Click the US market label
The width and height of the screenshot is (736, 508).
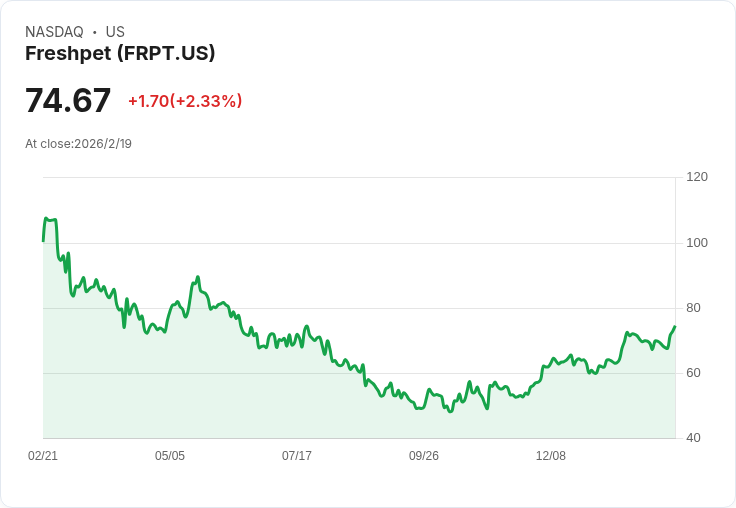[x=115, y=32]
